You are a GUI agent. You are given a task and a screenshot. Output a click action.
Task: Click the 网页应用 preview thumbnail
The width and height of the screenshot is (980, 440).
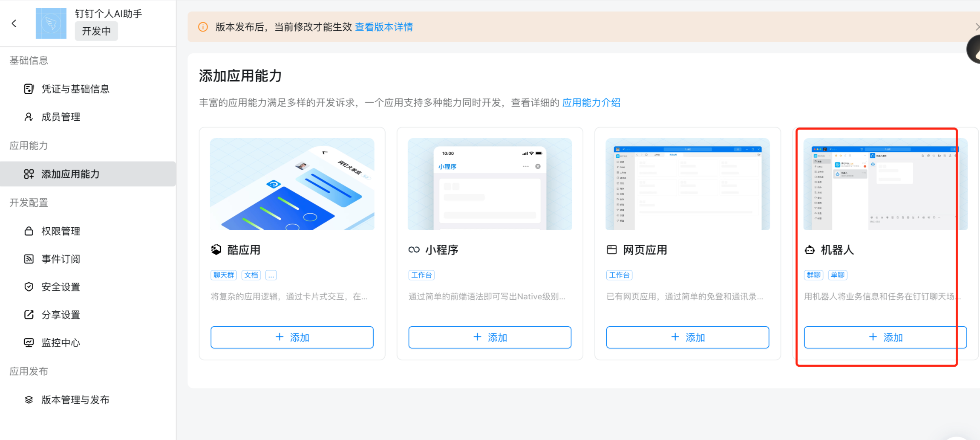[x=688, y=184]
